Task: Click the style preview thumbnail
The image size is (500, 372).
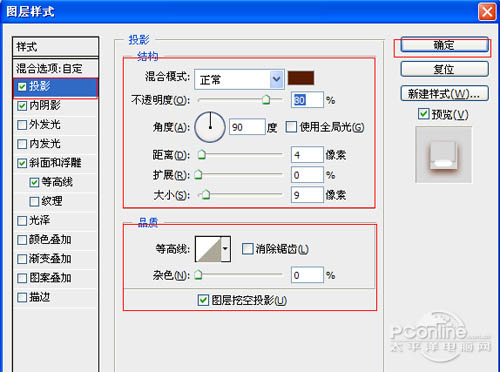Action: [443, 155]
